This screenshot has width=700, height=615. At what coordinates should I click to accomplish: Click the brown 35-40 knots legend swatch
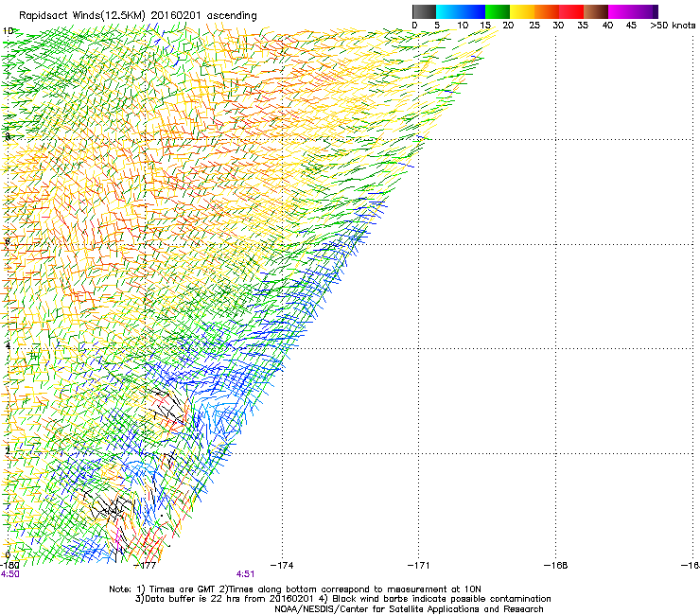596,11
